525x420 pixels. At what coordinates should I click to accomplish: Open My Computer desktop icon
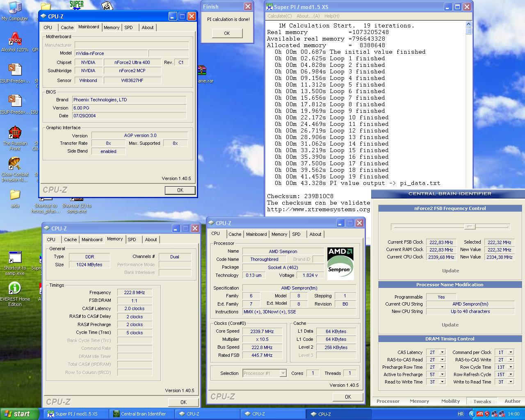tap(15, 10)
